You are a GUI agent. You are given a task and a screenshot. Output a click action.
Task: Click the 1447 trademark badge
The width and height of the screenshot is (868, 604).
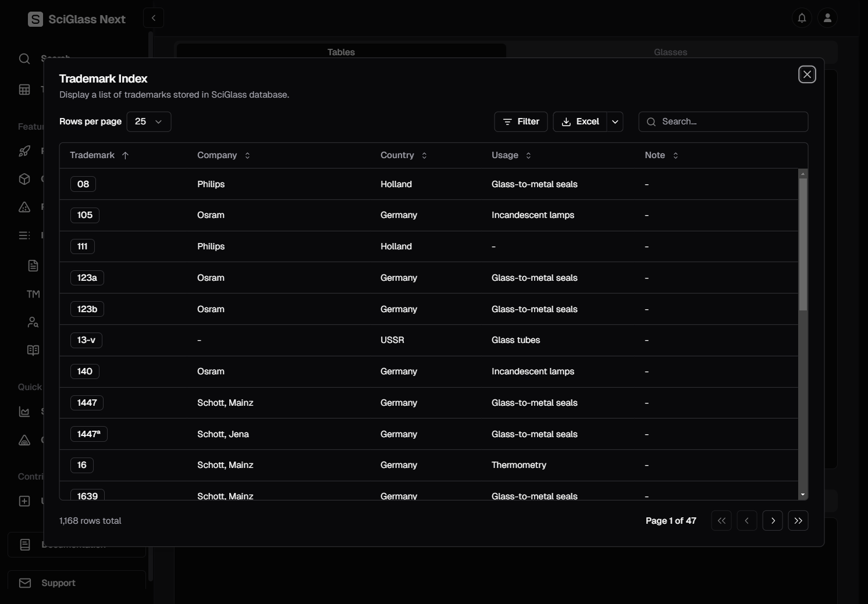pos(87,403)
